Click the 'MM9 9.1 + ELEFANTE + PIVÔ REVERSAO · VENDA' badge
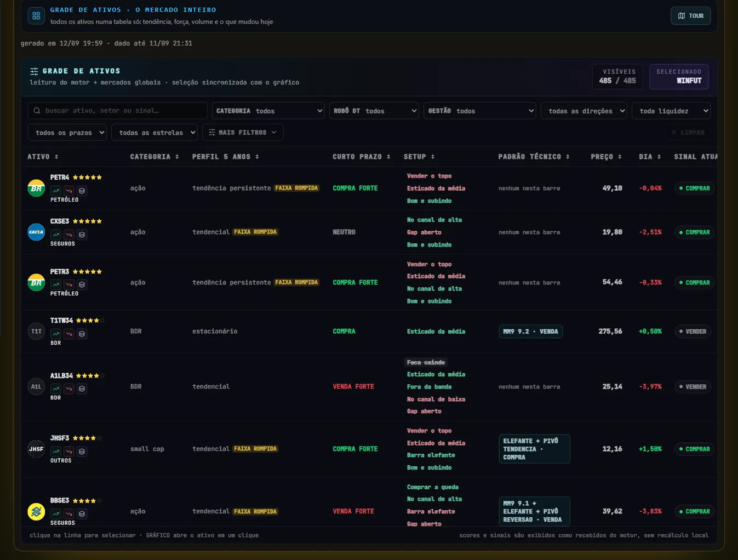The height and width of the screenshot is (560, 738). pyautogui.click(x=534, y=511)
